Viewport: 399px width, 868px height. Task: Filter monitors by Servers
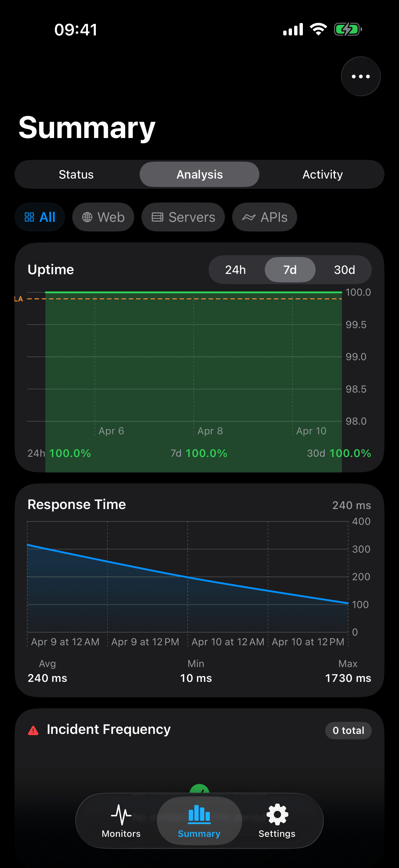click(x=183, y=217)
